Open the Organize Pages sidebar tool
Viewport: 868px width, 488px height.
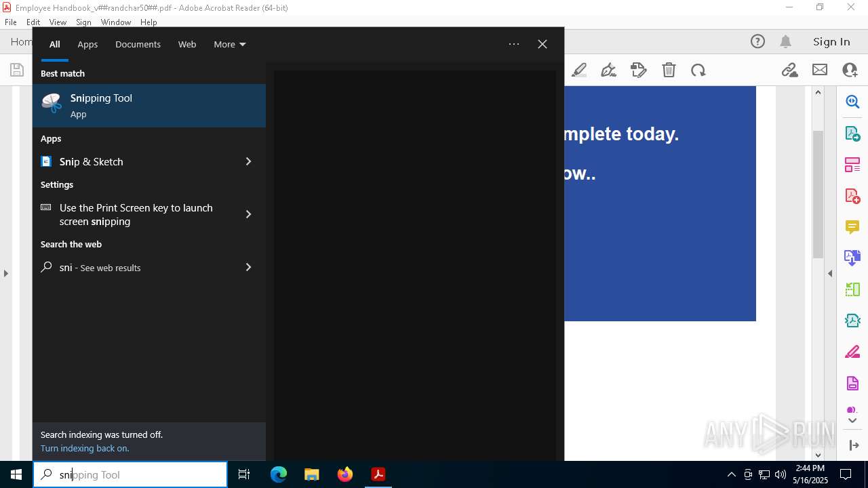[x=852, y=165]
